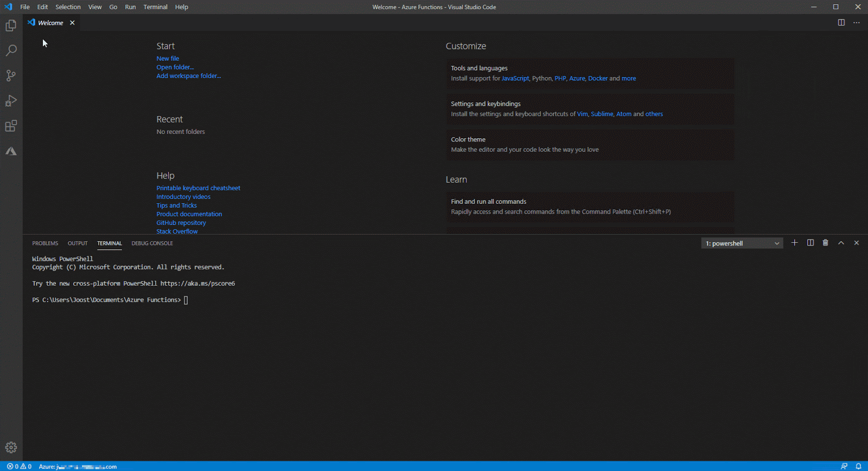Install PHP support link
The image size is (868, 471).
(560, 79)
